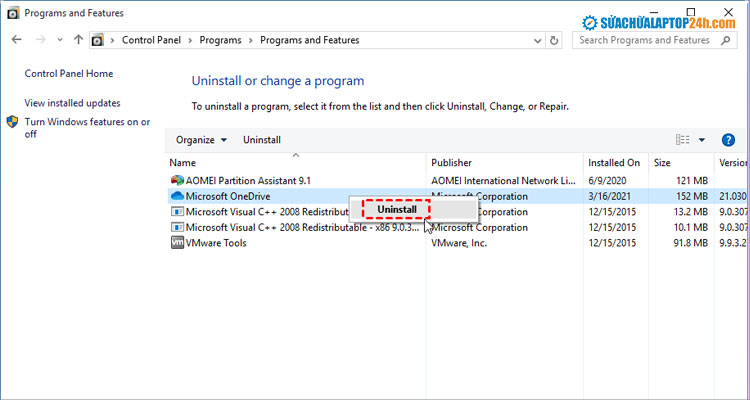The image size is (750, 400).
Task: Click the 121 MB size value
Action: [x=692, y=180]
